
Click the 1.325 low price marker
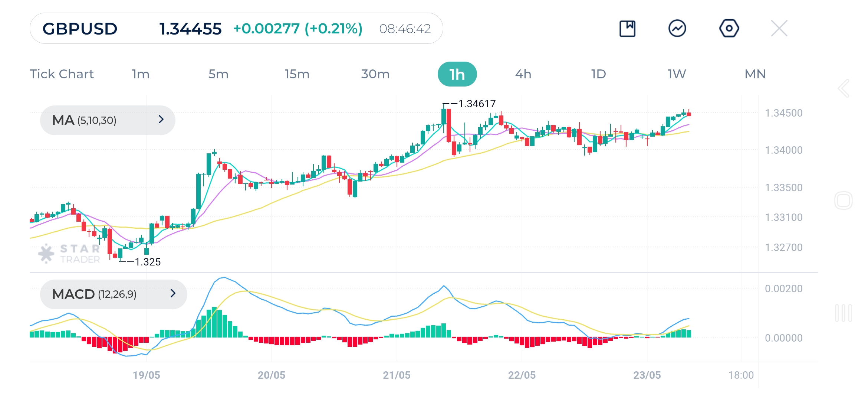tap(147, 262)
